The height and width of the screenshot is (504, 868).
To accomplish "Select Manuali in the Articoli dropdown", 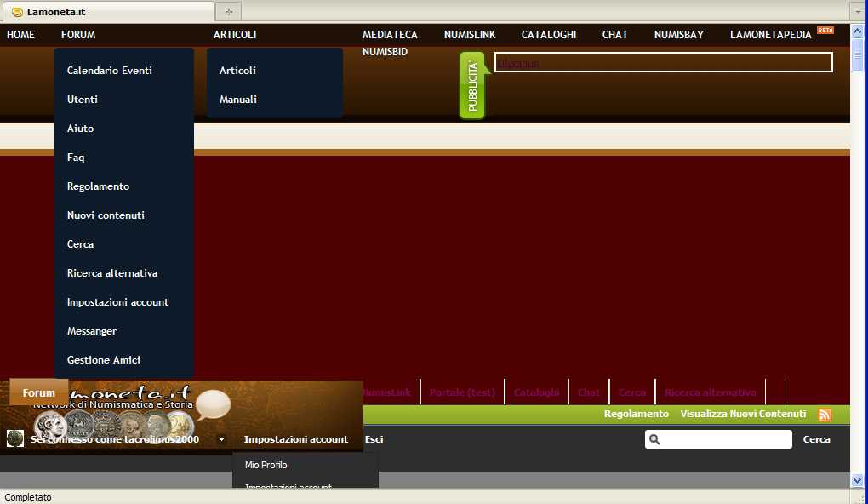I will point(238,100).
